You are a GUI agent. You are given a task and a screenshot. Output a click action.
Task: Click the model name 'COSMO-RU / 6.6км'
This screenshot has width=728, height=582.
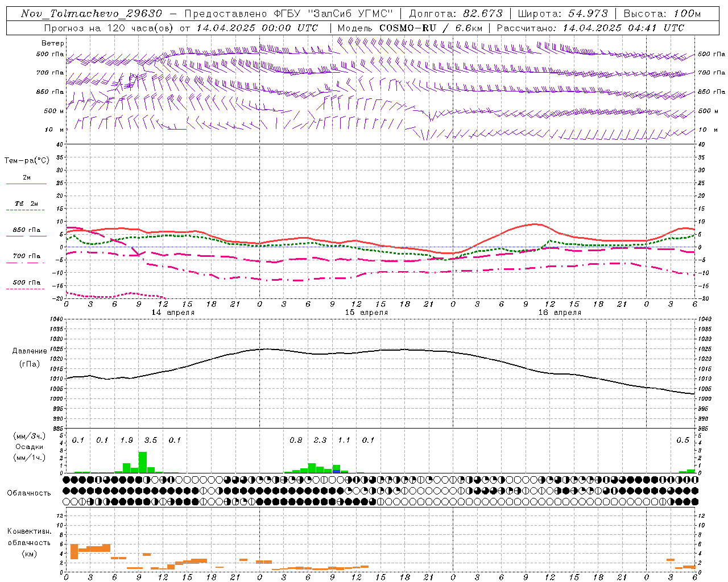point(431,28)
